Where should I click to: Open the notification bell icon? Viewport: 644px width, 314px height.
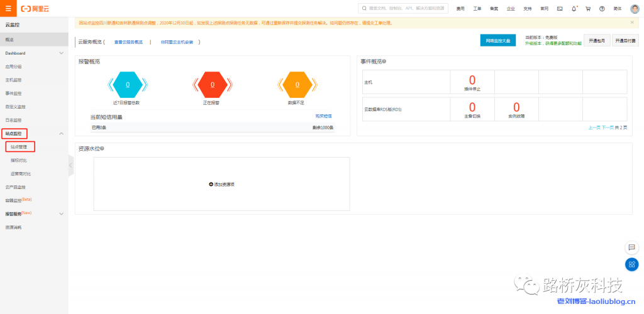tap(574, 9)
